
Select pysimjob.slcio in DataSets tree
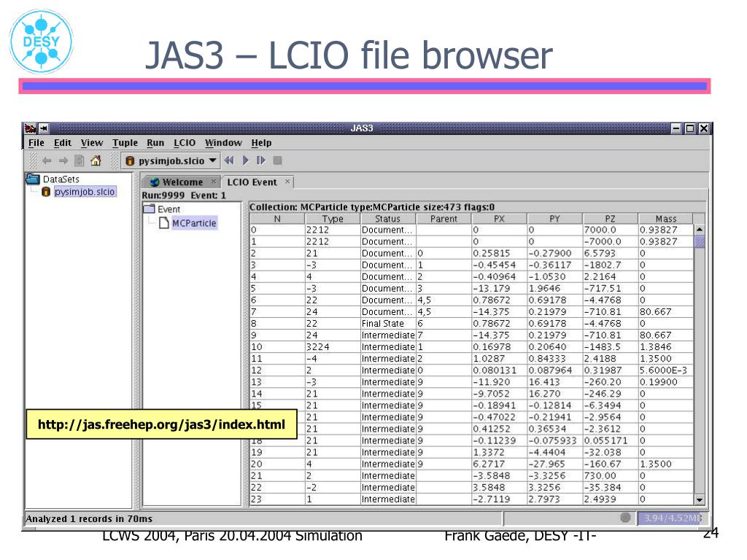click(85, 192)
